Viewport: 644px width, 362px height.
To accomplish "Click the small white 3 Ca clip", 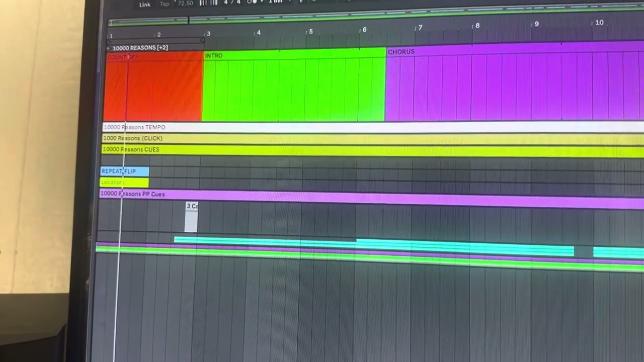I will coord(191,217).
